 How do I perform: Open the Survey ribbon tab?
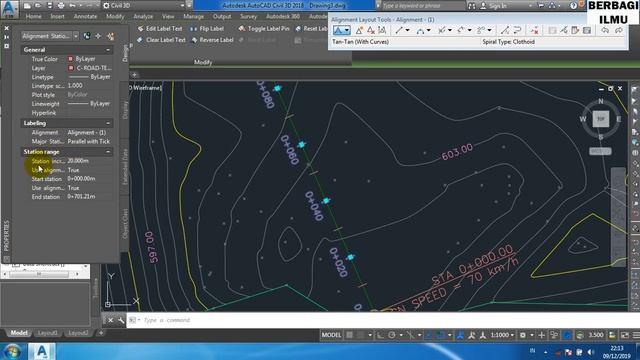coord(248,16)
